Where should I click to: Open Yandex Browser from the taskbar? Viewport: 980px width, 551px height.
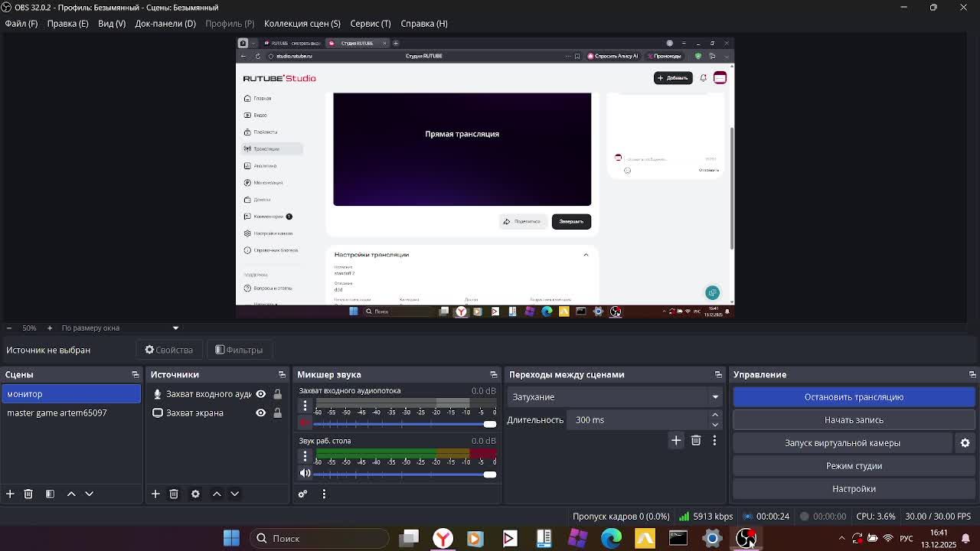click(443, 538)
